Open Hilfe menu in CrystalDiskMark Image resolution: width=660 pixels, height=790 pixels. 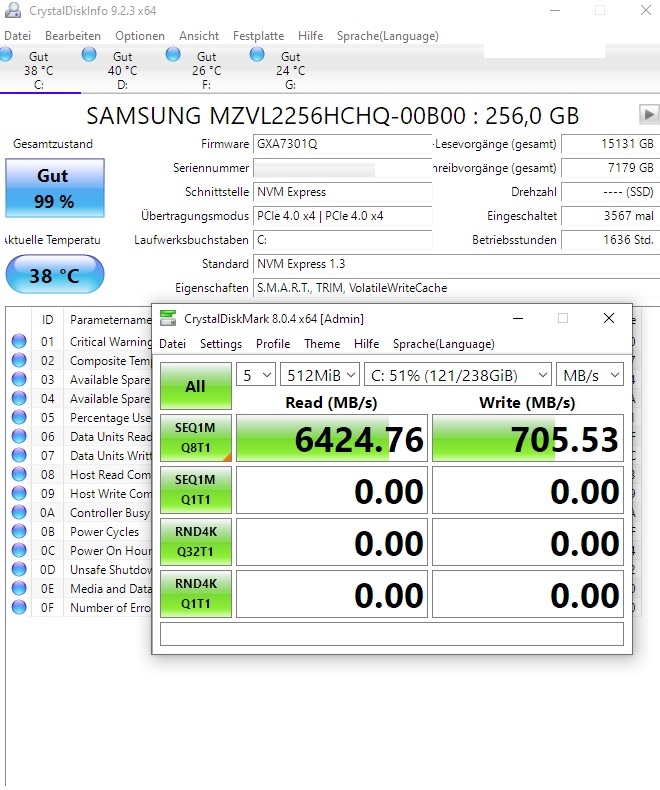pyautogui.click(x=366, y=344)
